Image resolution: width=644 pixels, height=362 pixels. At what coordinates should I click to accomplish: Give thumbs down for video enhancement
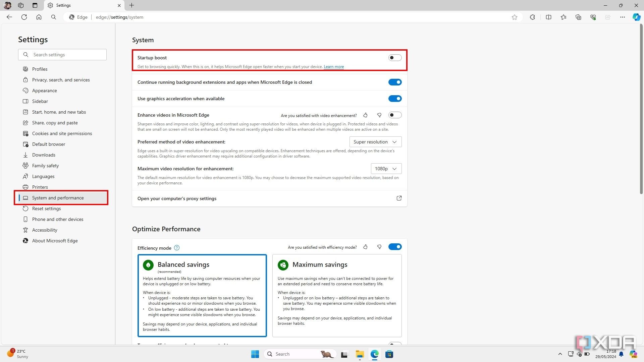[x=379, y=115]
